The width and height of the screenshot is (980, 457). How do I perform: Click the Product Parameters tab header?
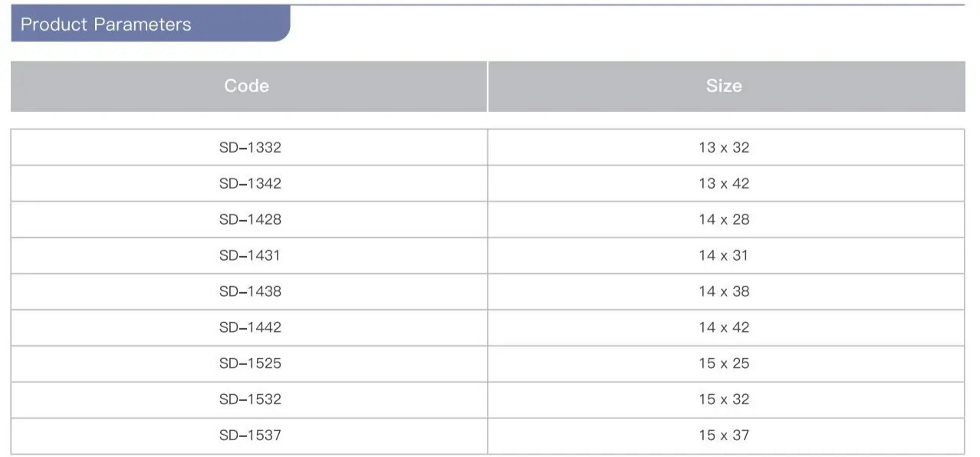tap(106, 25)
